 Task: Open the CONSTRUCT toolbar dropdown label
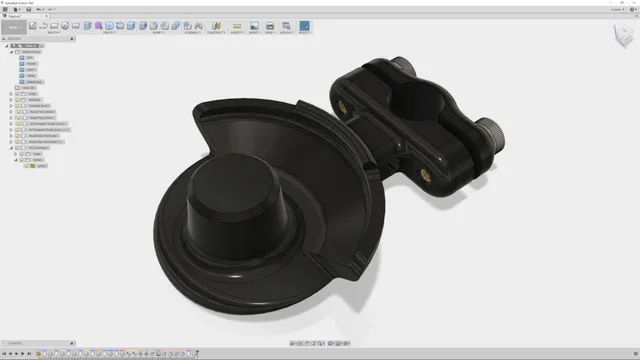click(216, 33)
